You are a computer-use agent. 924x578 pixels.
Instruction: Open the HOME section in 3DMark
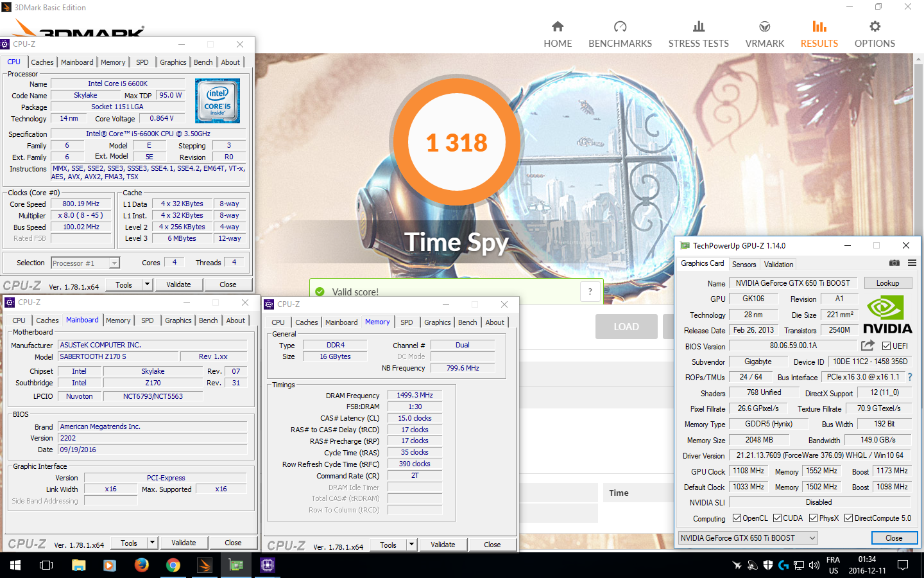point(558,35)
